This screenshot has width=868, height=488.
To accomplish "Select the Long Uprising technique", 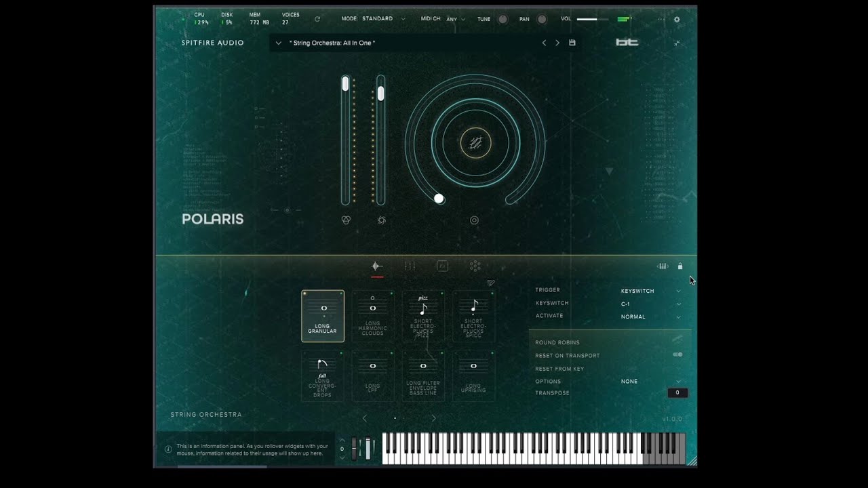I will (x=473, y=376).
